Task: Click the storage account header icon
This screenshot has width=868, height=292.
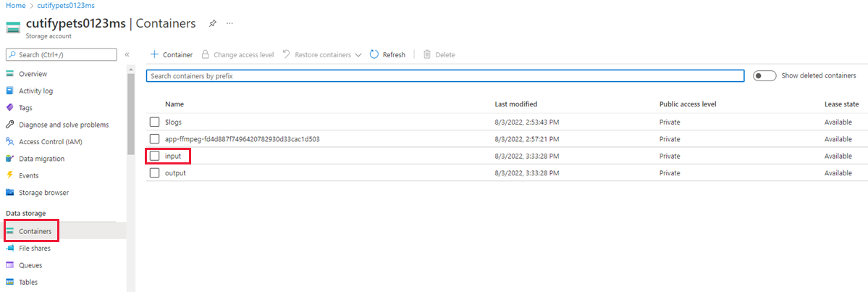Action: point(13,28)
